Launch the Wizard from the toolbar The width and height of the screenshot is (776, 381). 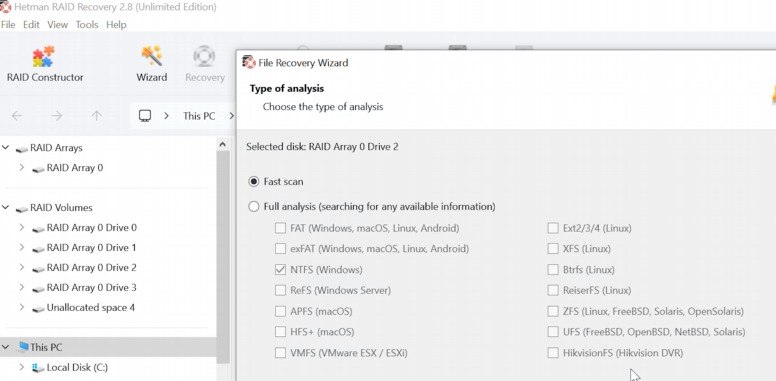coord(151,64)
